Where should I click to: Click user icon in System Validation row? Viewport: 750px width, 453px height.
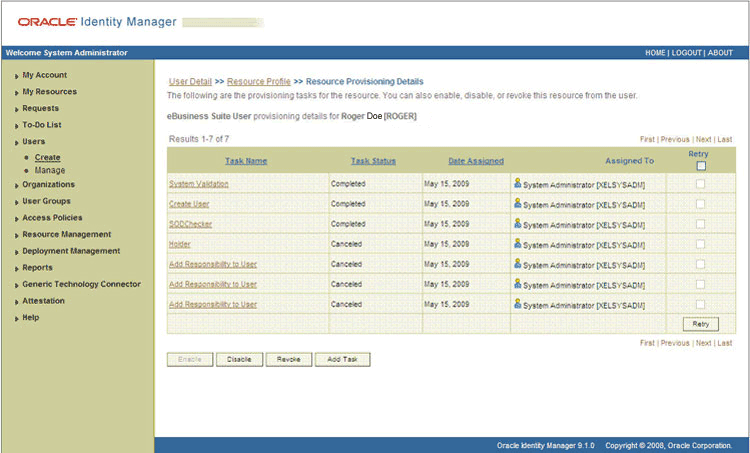[517, 183]
